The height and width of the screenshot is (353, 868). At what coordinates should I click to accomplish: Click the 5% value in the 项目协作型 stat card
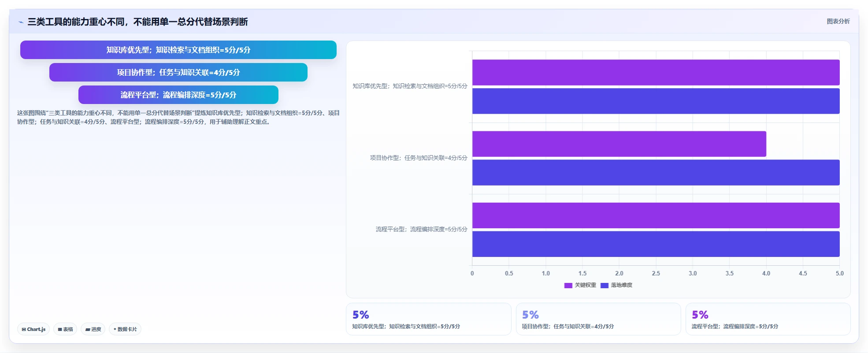[x=530, y=315]
